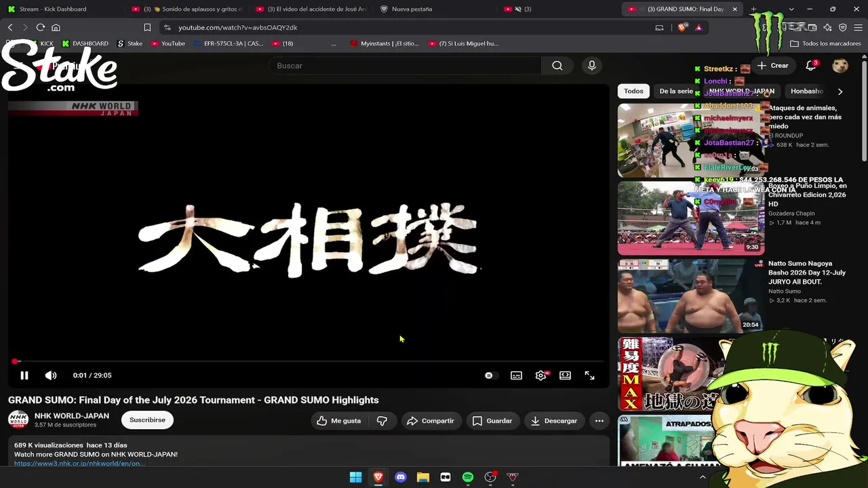The image size is (868, 488).
Task: Like the video with Me gusta
Action: [x=339, y=421]
